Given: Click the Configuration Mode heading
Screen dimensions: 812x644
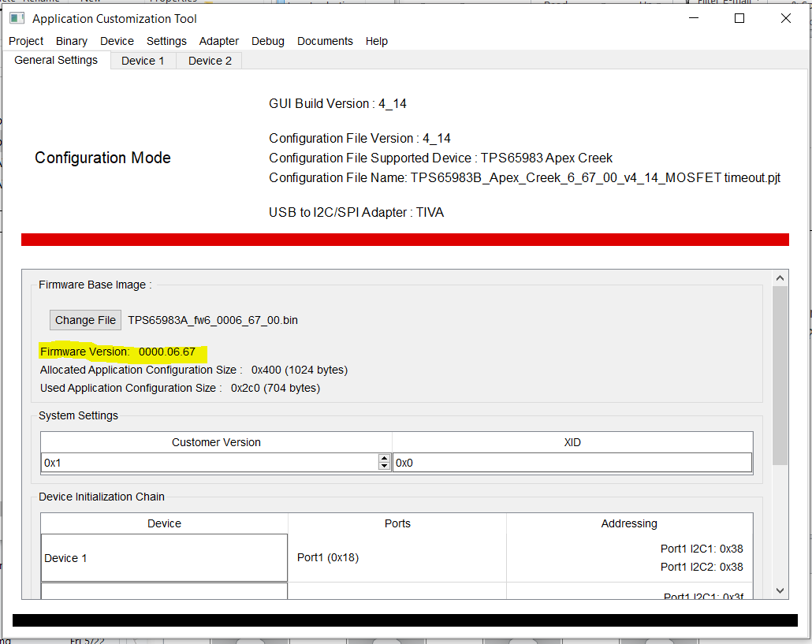Looking at the screenshot, I should 102,158.
